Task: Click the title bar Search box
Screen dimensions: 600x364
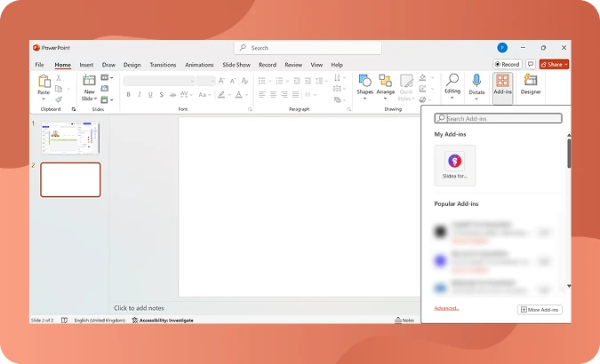Action: (x=308, y=48)
